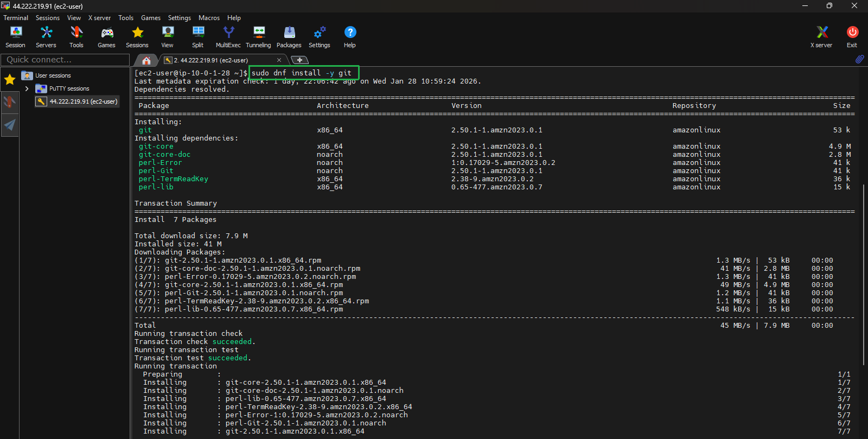Screen dimensions: 868x439
Task: Open the Tools toolbar icon
Action: [76, 37]
